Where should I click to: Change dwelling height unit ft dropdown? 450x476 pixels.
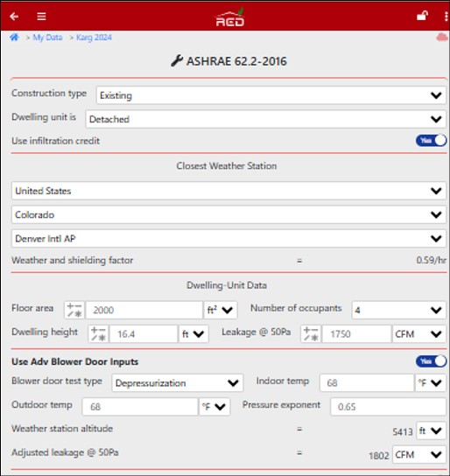point(193,334)
